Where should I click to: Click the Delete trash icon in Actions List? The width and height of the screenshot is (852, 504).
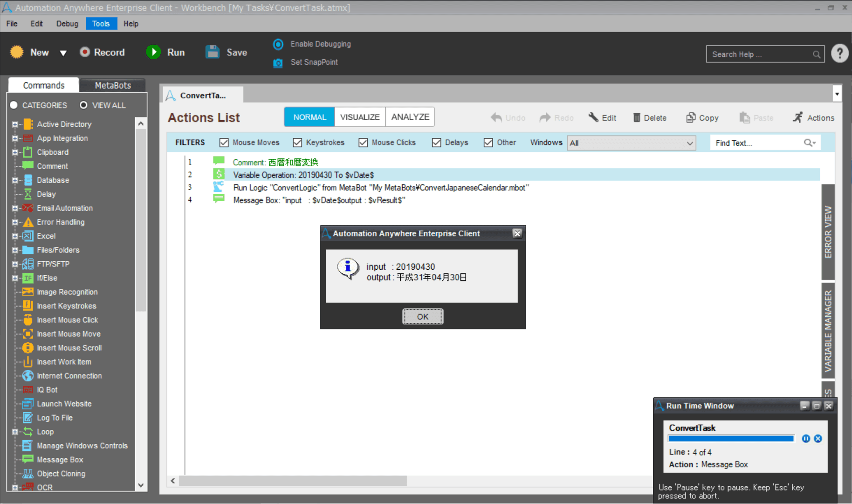[x=637, y=118]
